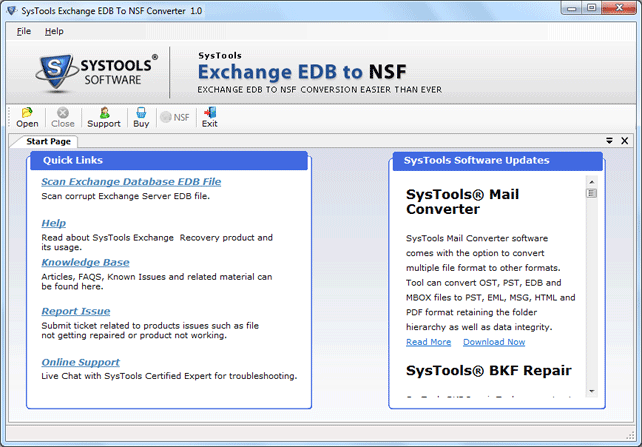Follow the Help quick link
The image size is (642, 447).
click(x=53, y=223)
